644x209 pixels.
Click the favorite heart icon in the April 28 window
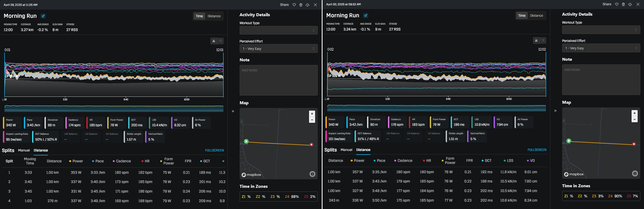tap(294, 5)
